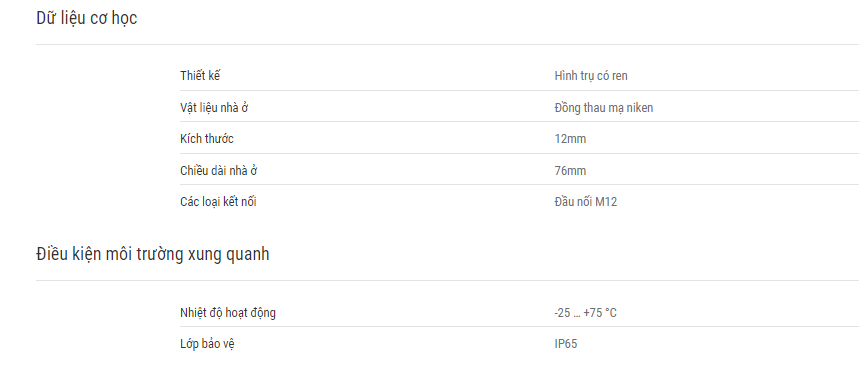Select the 'Nhiệt độ hoạt động' label
Image resolution: width=859 pixels, height=371 pixels.
coord(228,313)
